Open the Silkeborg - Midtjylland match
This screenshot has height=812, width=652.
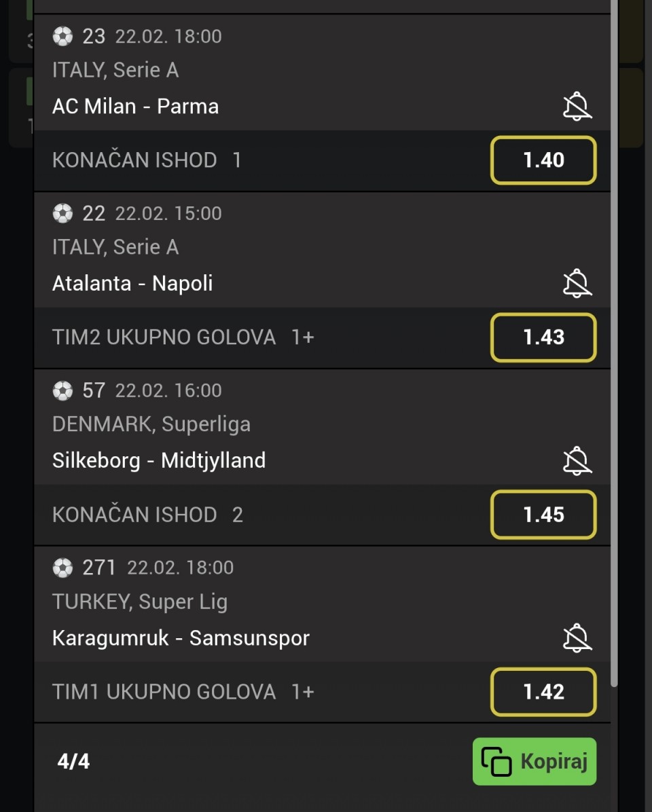tap(159, 461)
